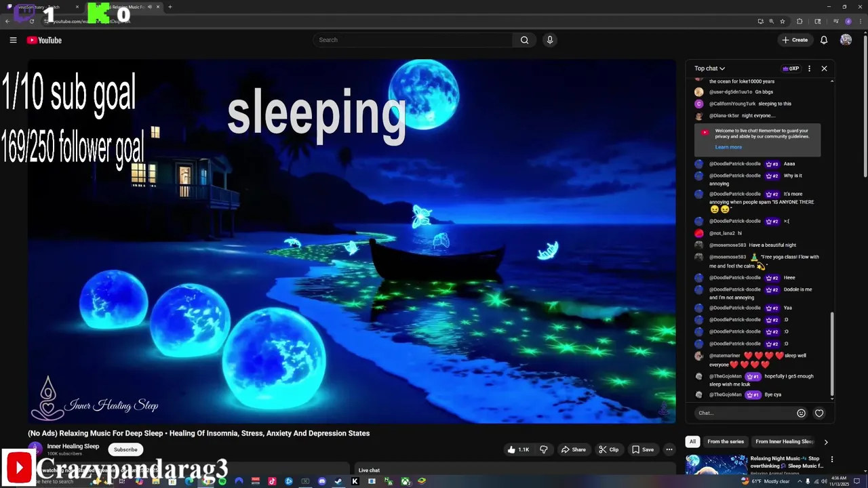Open live chat more options menu
The width and height of the screenshot is (868, 488).
pyautogui.click(x=809, y=68)
